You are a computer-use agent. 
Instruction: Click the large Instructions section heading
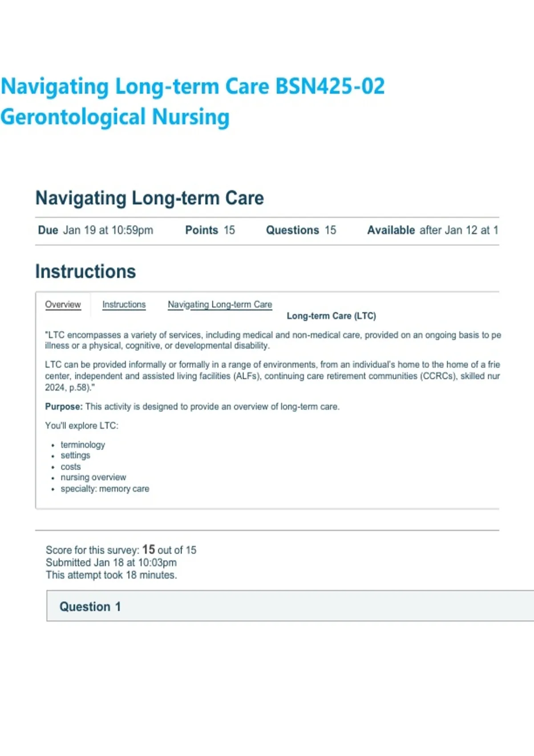[85, 272]
